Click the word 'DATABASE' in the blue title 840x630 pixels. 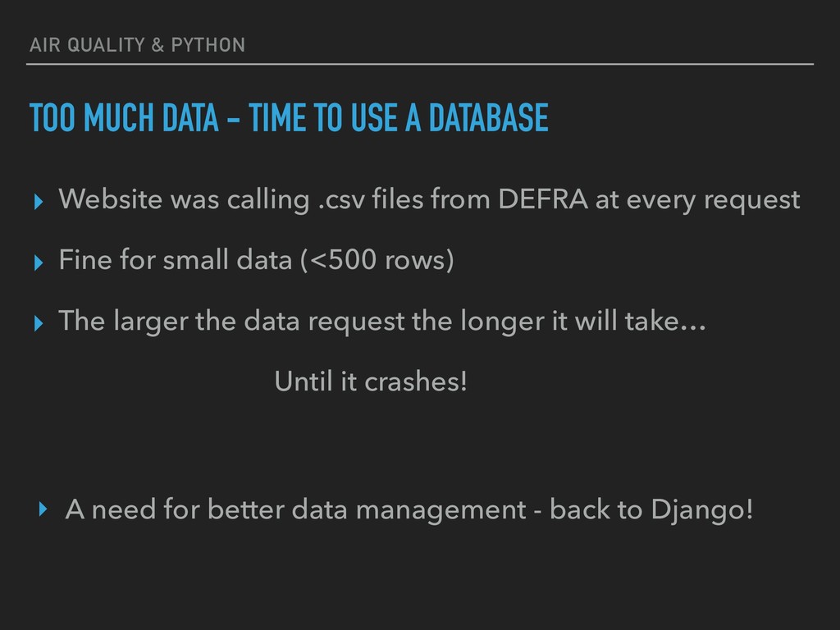point(489,117)
